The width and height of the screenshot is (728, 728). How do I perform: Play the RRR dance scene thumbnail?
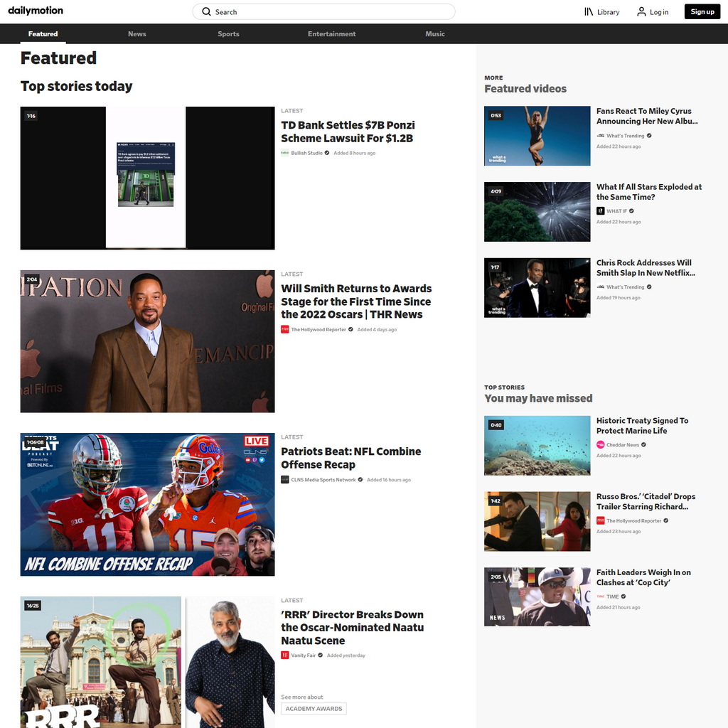click(x=148, y=662)
